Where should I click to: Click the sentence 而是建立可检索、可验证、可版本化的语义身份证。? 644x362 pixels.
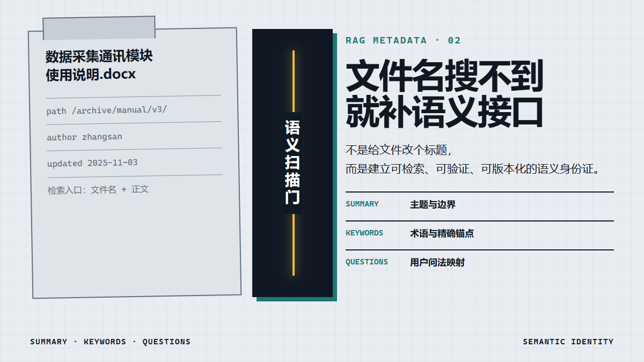point(472,169)
